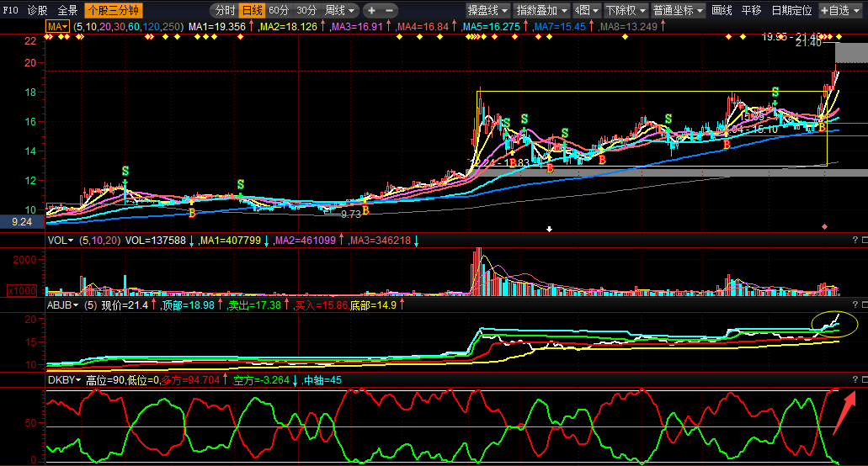Click the zoom out minus button

pyautogui.click(x=392, y=11)
